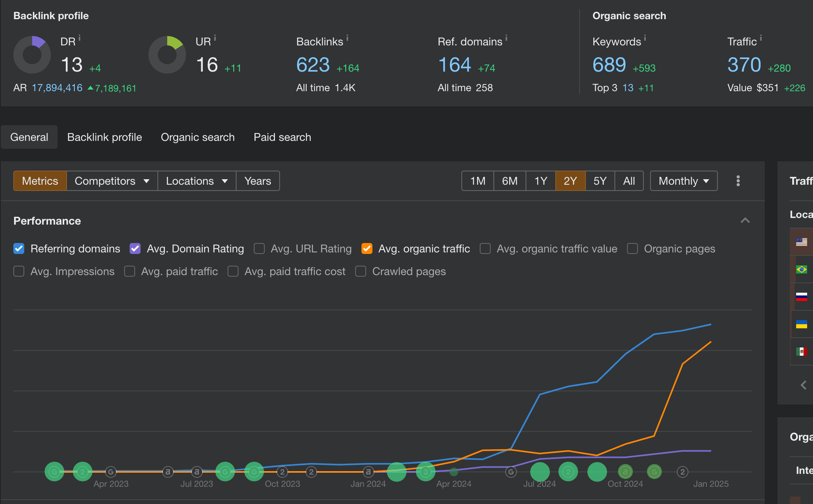Enable the Crawled pages checkbox
The height and width of the screenshot is (504, 813).
pos(361,272)
